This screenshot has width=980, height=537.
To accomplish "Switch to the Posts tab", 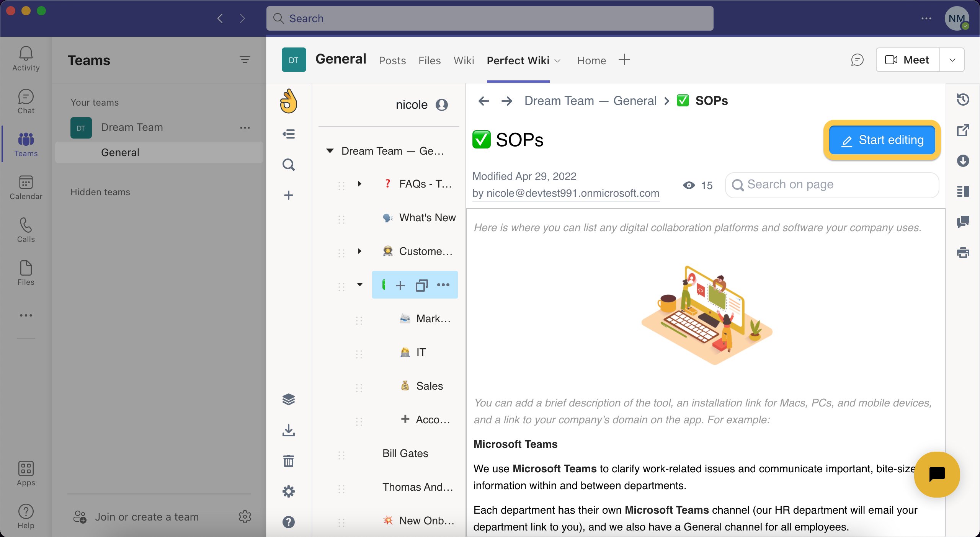I will pos(392,60).
